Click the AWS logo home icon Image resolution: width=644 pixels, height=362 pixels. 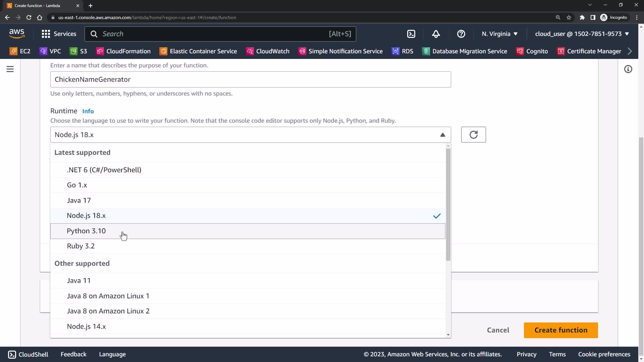tap(17, 34)
